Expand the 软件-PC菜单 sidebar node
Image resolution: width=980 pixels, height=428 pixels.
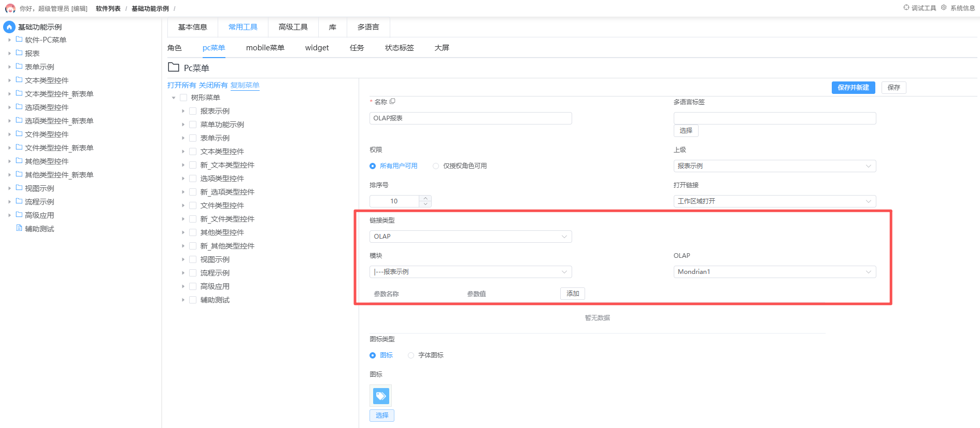tap(9, 39)
